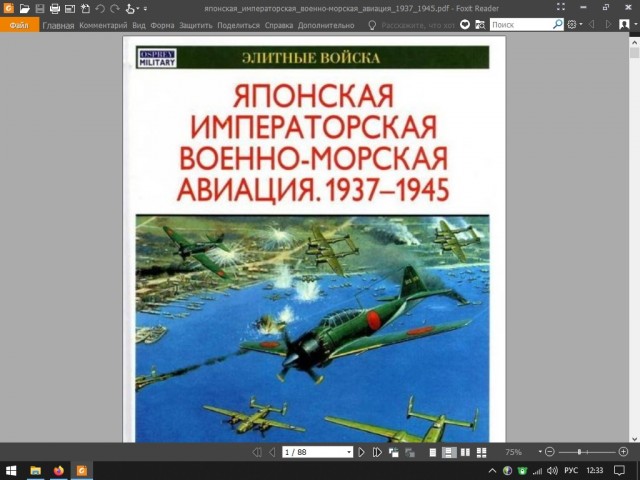
Task: Open the Windows notification center
Action: [x=619, y=471]
